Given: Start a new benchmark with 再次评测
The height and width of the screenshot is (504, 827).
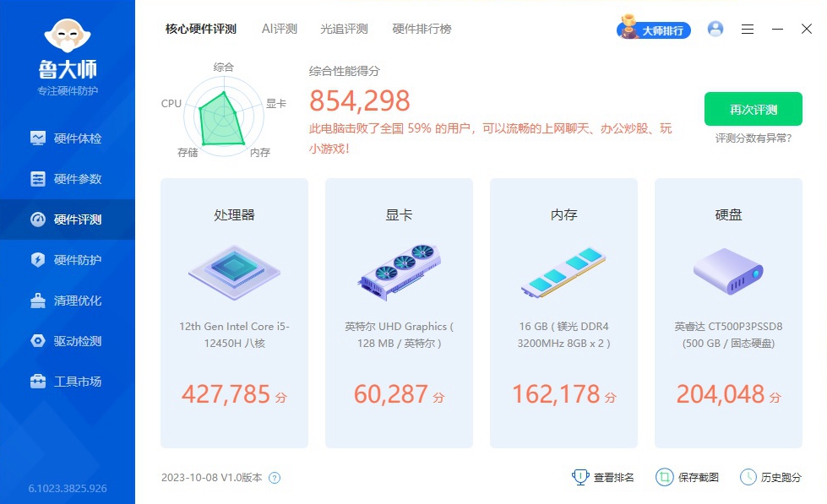Looking at the screenshot, I should coord(752,109).
